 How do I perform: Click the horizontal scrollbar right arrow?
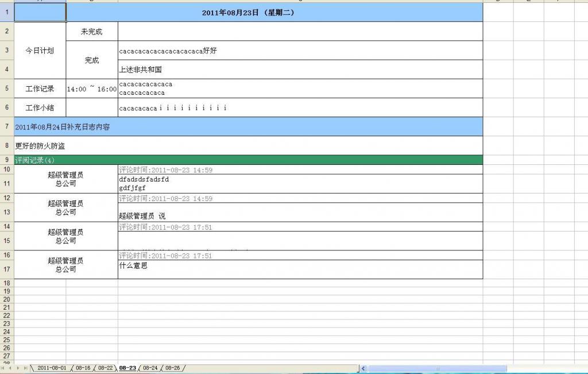[x=584, y=368]
